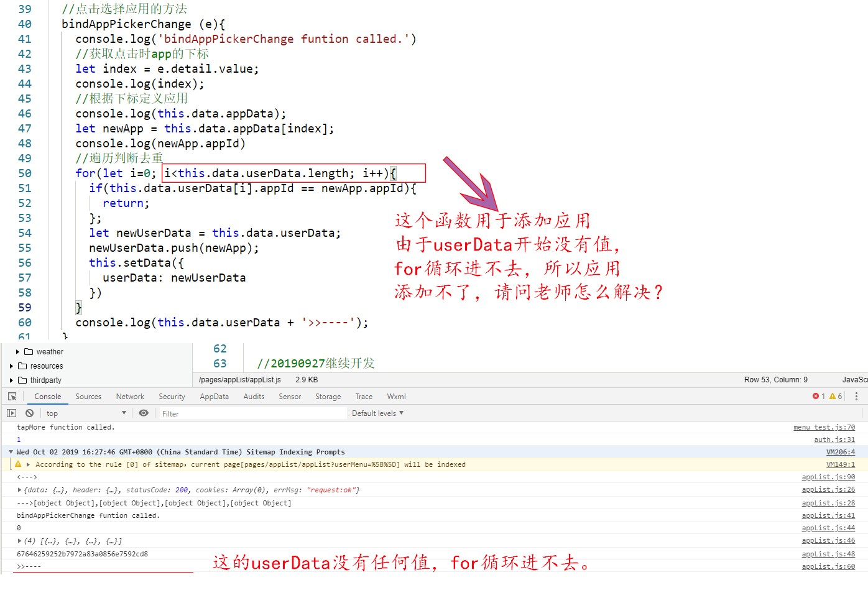Click the weather folder icon

[29, 351]
